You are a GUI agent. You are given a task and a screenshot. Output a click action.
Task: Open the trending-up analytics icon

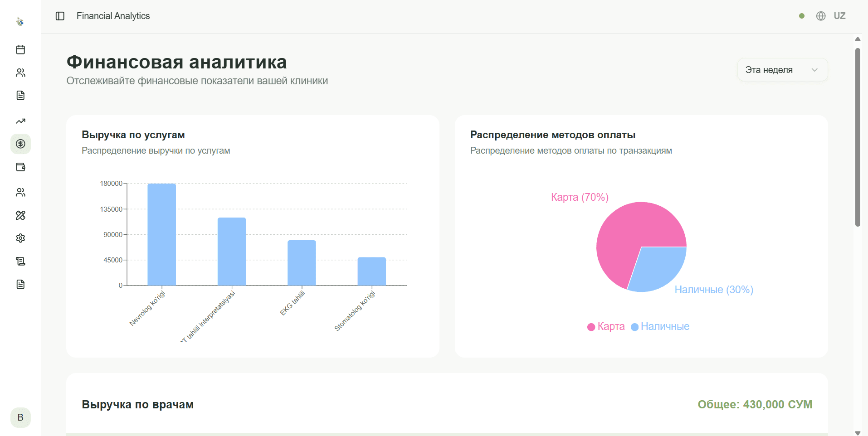coord(20,121)
